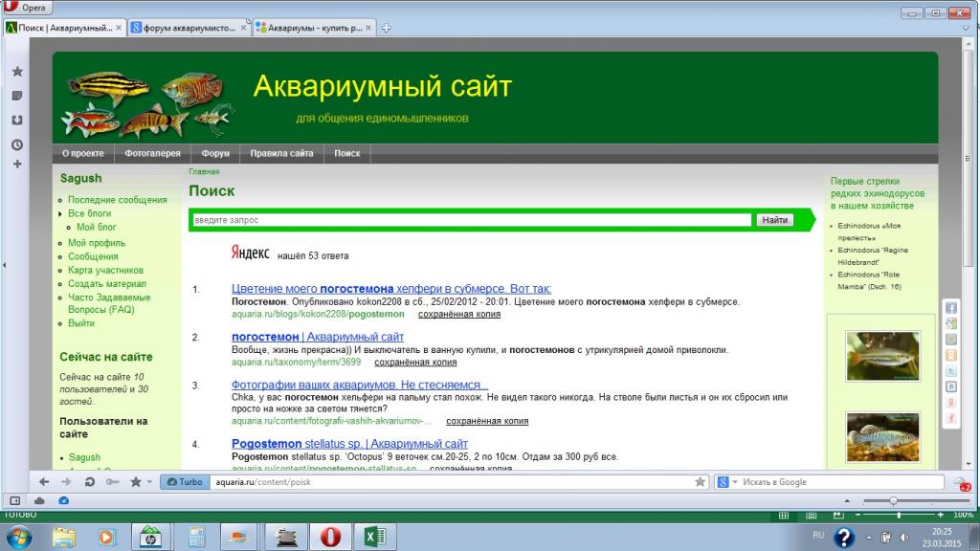Open the Windows Start menu
This screenshot has width=980, height=551.
pyautogui.click(x=18, y=537)
